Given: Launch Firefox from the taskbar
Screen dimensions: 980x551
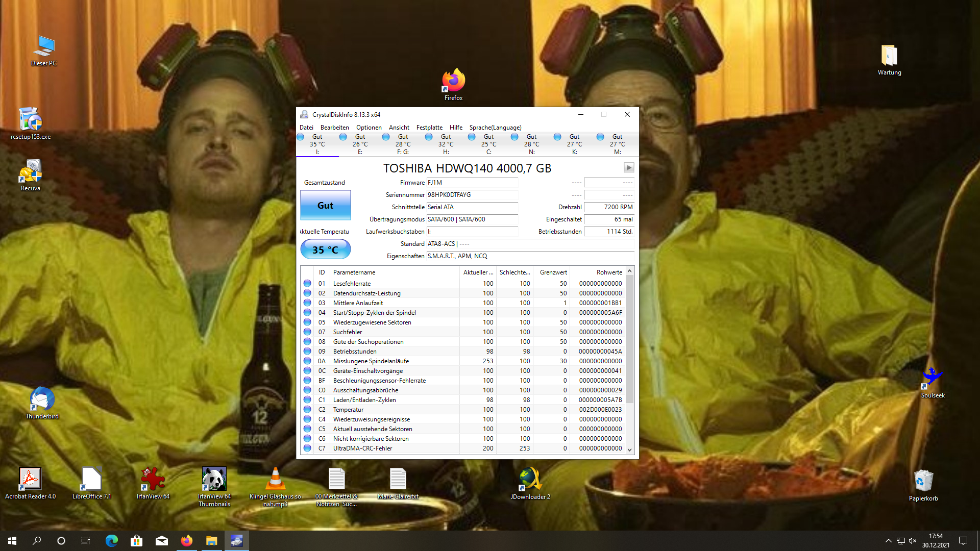Looking at the screenshot, I should point(186,540).
